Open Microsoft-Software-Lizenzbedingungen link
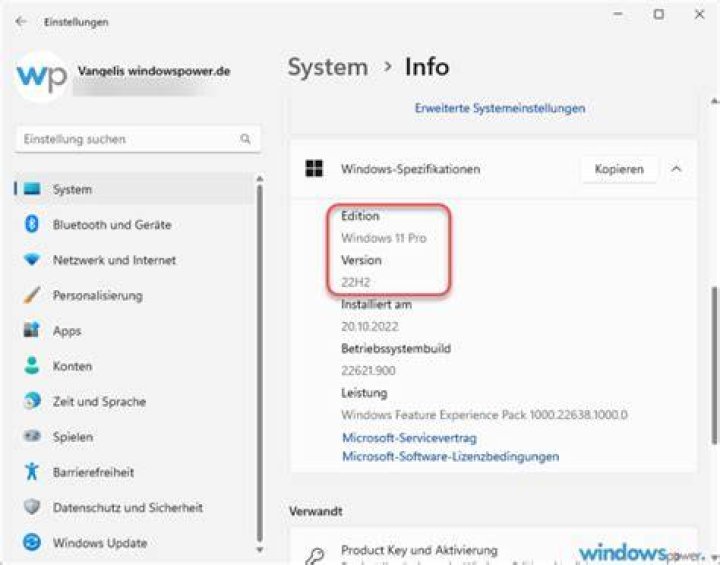 coord(450,456)
